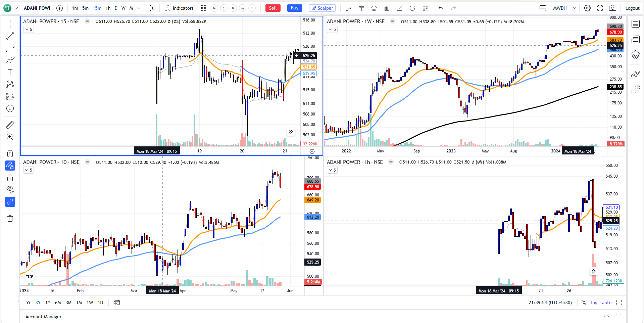The image size is (644, 323).
Task: Click the refresh chart icon
Action: click(412, 8)
